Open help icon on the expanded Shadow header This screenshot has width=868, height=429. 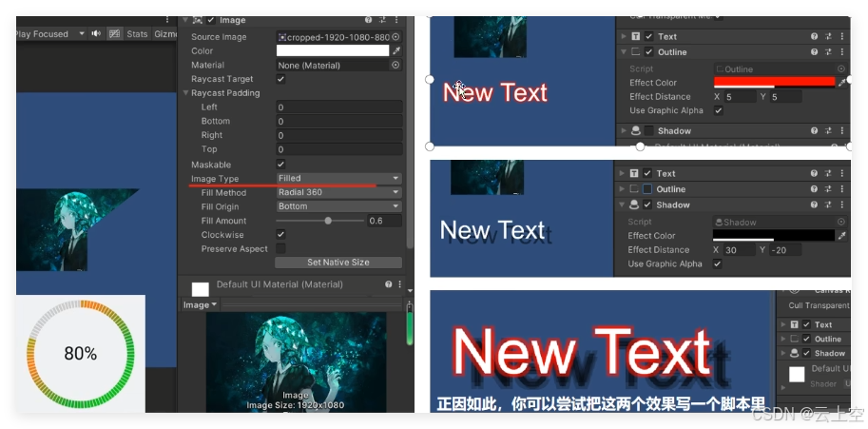815,205
